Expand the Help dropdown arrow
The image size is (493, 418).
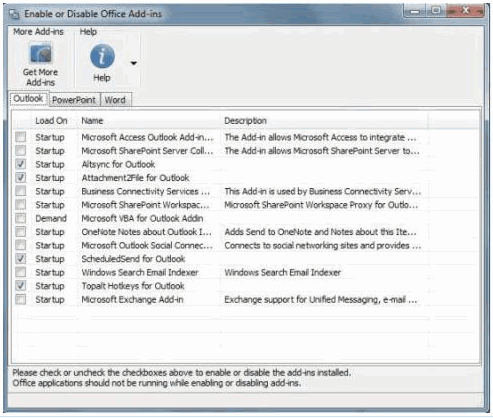pyautogui.click(x=134, y=63)
